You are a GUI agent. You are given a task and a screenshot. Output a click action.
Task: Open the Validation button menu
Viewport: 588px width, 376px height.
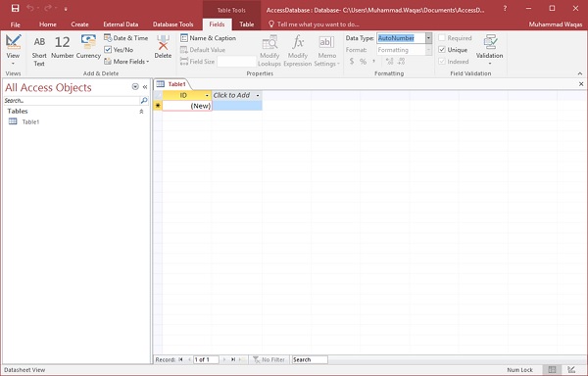click(x=489, y=50)
